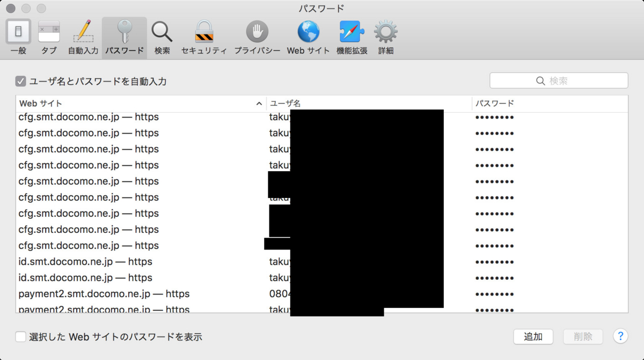
Task: Enable 選択した Web サイトのパスワードを表示 checkbox
Action: 21,337
